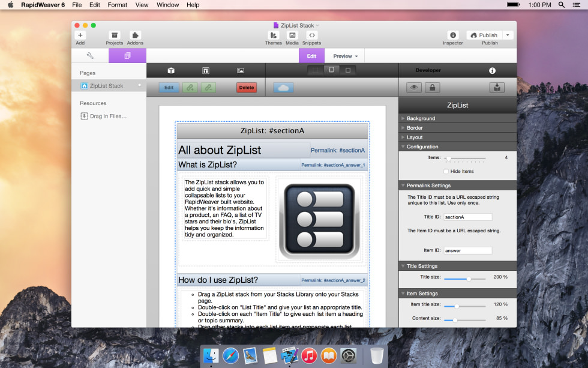Open the Addons puzzle icon
Screen dimensions: 588x368
[x=135, y=35]
